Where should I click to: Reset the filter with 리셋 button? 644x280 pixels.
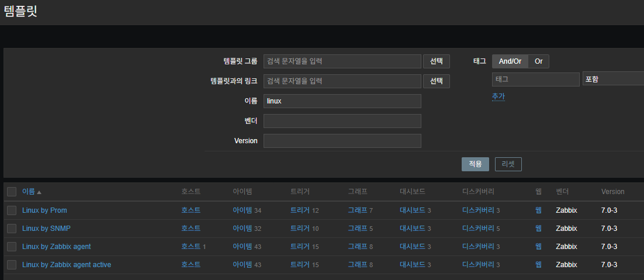508,164
